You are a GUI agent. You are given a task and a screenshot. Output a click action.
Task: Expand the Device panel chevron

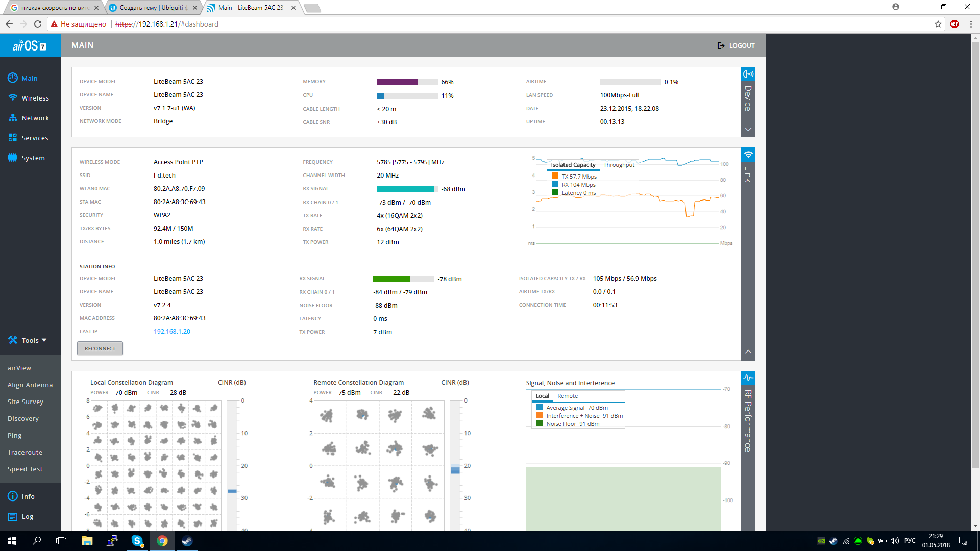click(748, 130)
